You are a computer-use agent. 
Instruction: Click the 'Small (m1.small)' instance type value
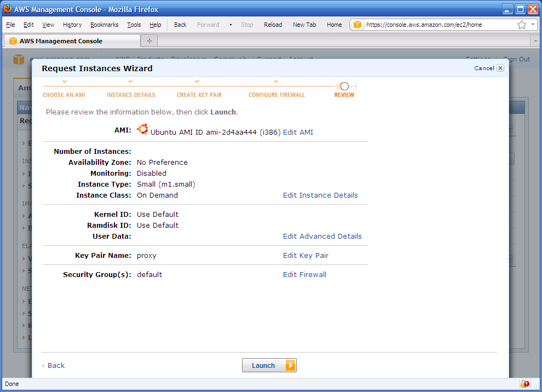click(x=166, y=185)
